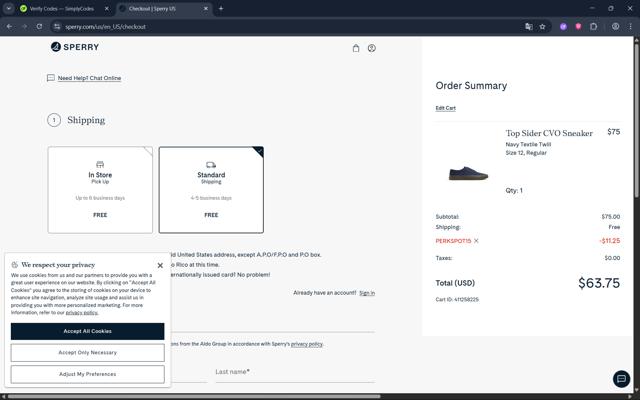Click the horizontal scrollbar
This screenshot has height=400, width=640.
pos(194,396)
